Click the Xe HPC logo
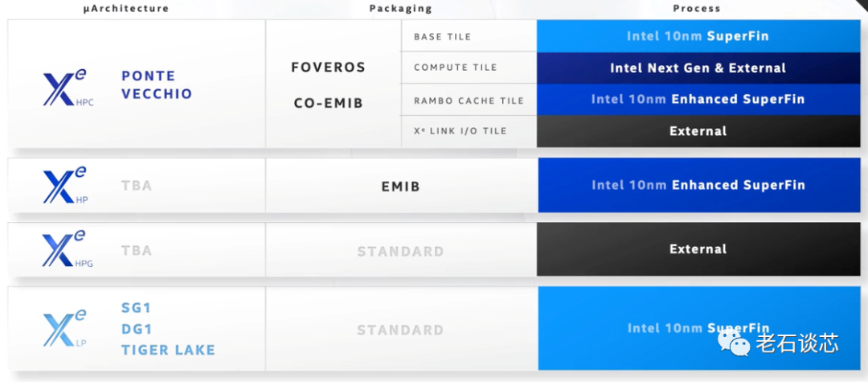 pos(68,87)
